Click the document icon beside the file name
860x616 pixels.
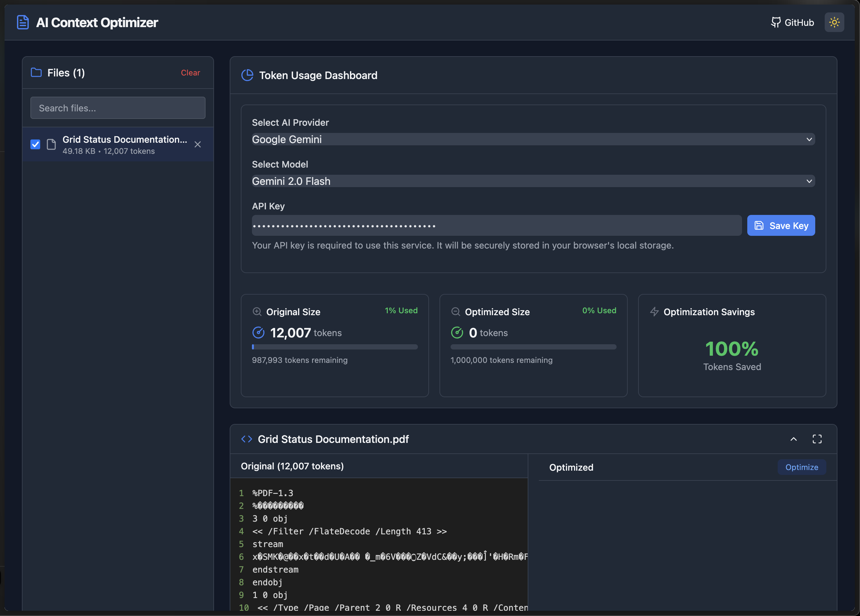click(x=51, y=144)
